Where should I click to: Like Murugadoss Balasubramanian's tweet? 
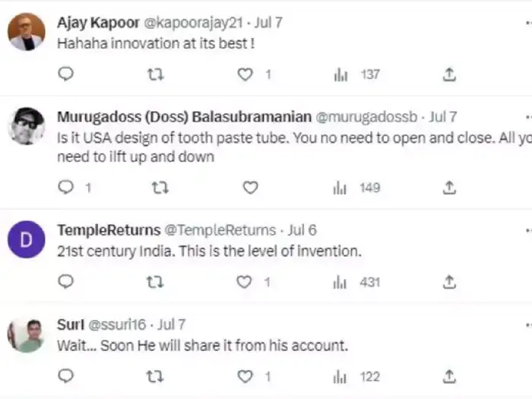(250, 187)
